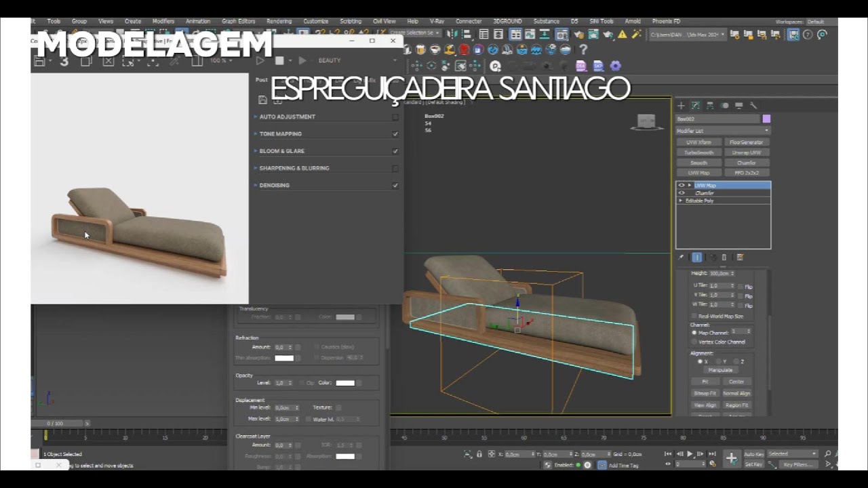The height and width of the screenshot is (488, 868).
Task: Open the Modifiers menu
Action: (x=163, y=22)
